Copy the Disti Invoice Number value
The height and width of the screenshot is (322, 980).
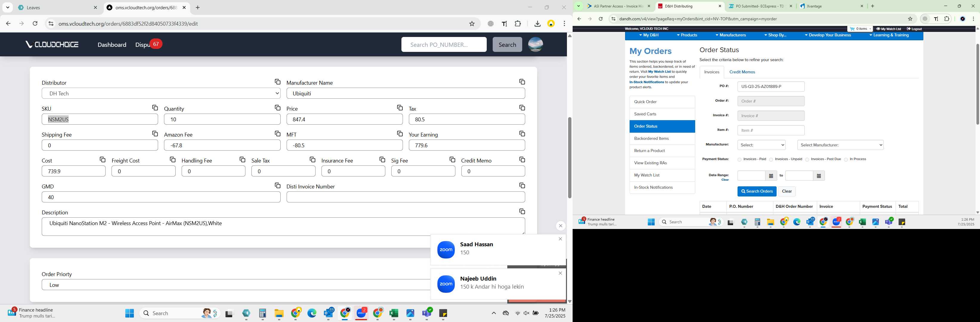(522, 185)
